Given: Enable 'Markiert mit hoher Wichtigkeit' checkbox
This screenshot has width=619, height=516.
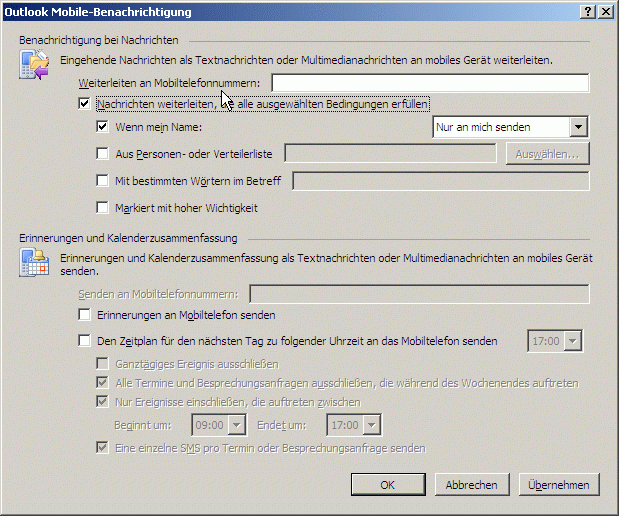Looking at the screenshot, I should (102, 208).
